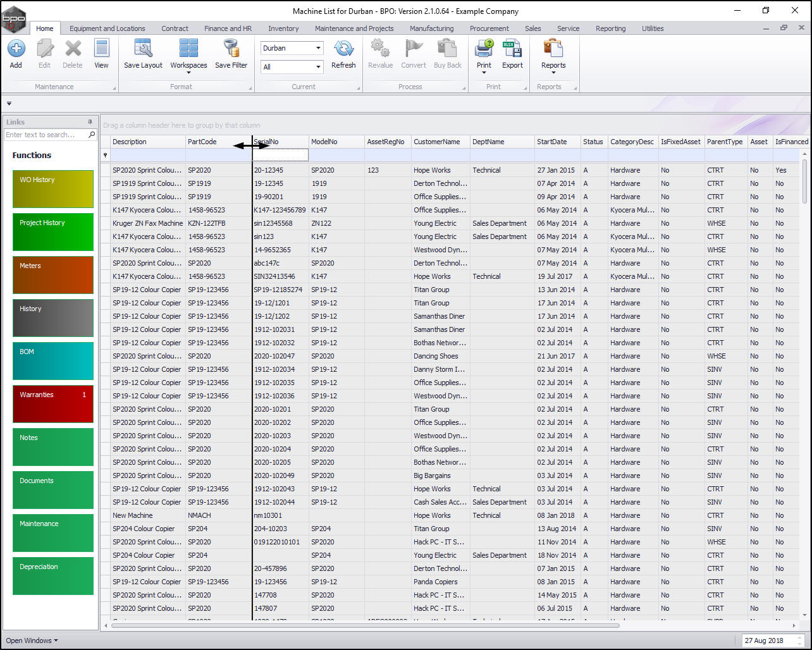Select the Depreciation function tile
Image resolution: width=812 pixels, height=650 pixels.
53,576
